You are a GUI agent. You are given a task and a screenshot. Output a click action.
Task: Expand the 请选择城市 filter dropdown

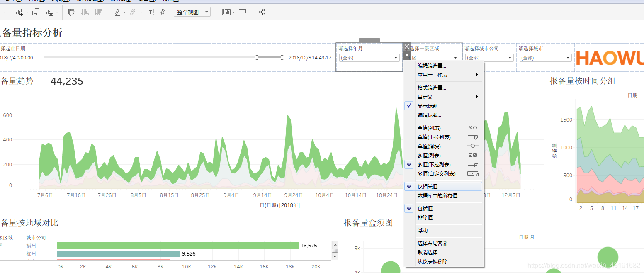coord(568,58)
